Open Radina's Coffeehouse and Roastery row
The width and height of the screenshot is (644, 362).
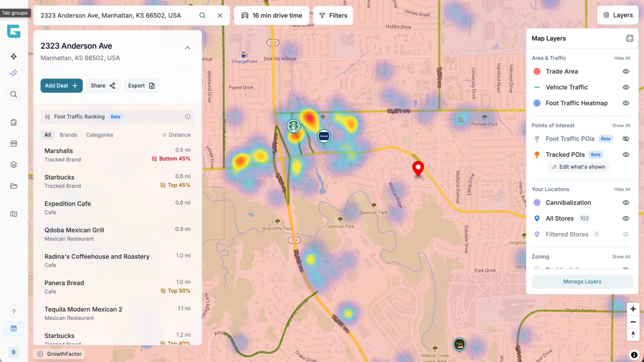[x=118, y=261]
